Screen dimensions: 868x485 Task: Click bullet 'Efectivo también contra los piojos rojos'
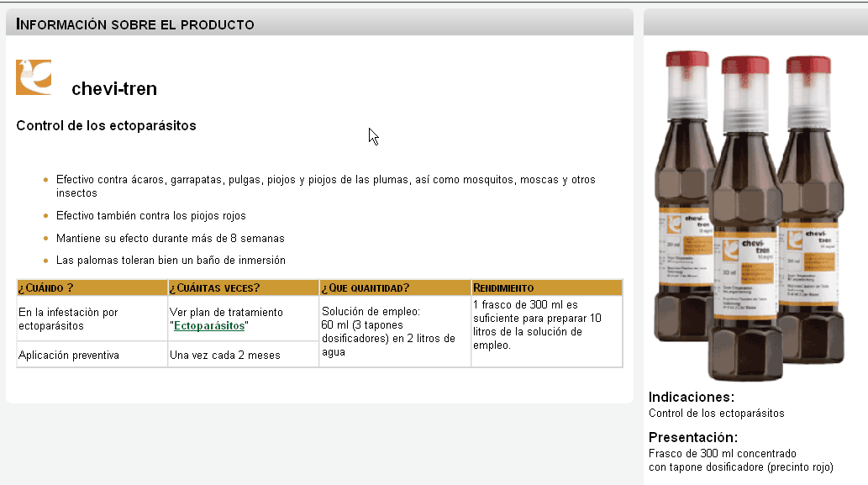[x=151, y=216]
